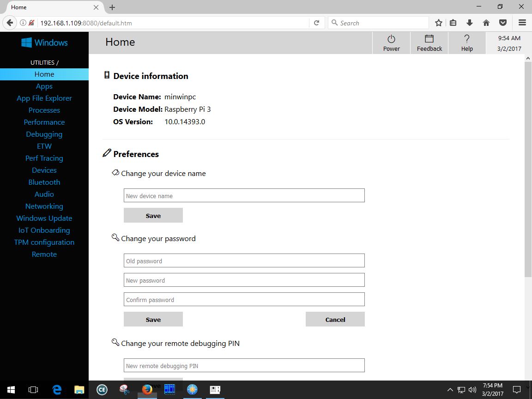Click the device name value minwinpc
The image size is (532, 399).
click(x=180, y=97)
